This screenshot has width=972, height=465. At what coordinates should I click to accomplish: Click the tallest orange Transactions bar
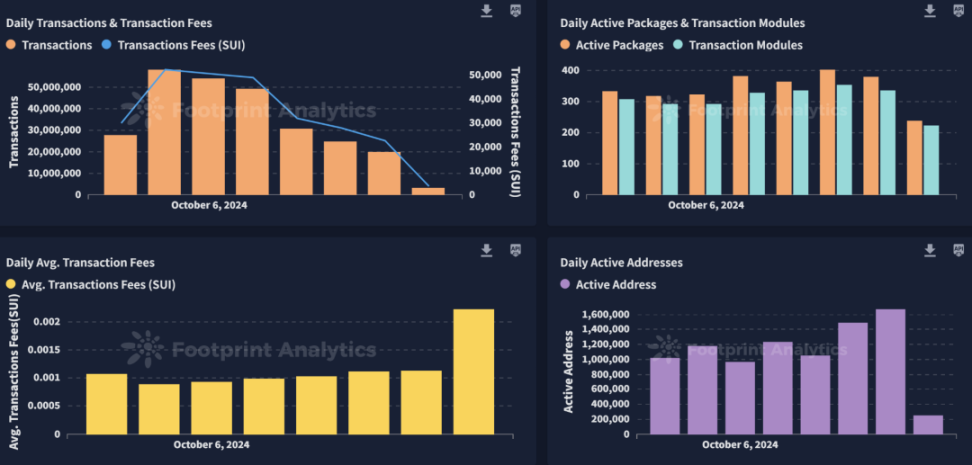[x=164, y=132]
